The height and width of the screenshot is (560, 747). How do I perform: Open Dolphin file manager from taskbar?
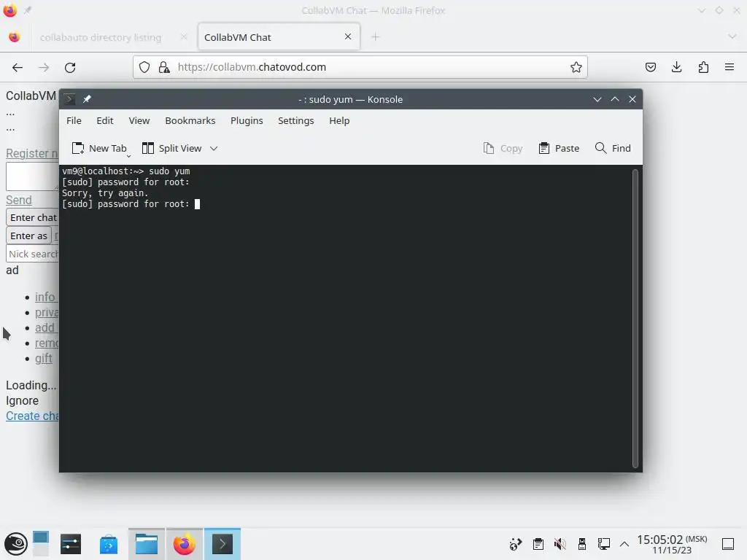click(x=146, y=544)
